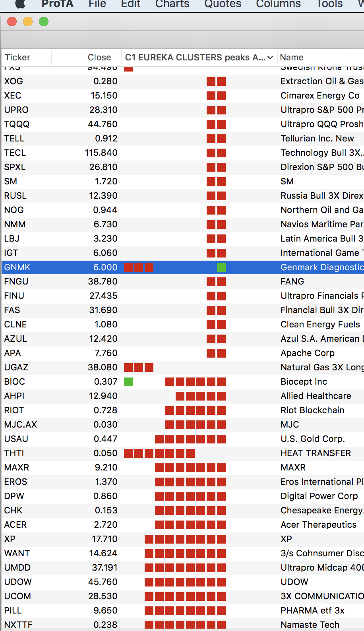Open the Charts menu
Image resolution: width=364 pixels, height=631 pixels.
tap(172, 4)
